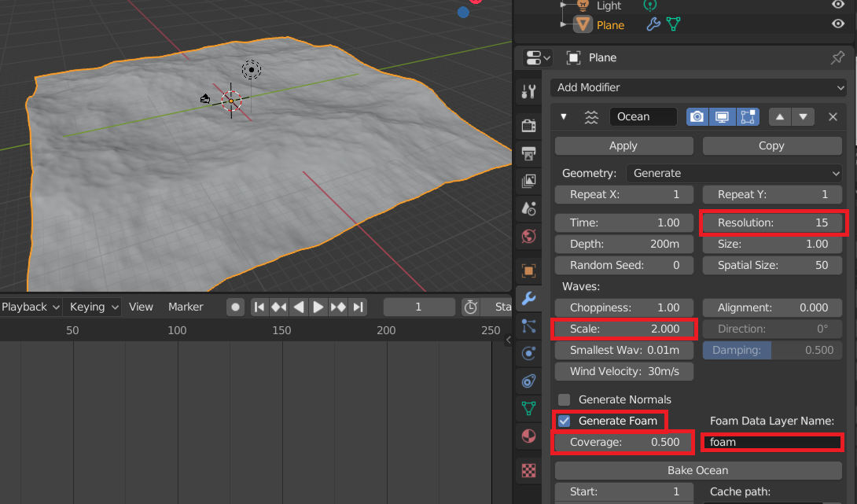Screen dimensions: 857x504
Task: Click the Choppiness value field
Action: coord(623,307)
